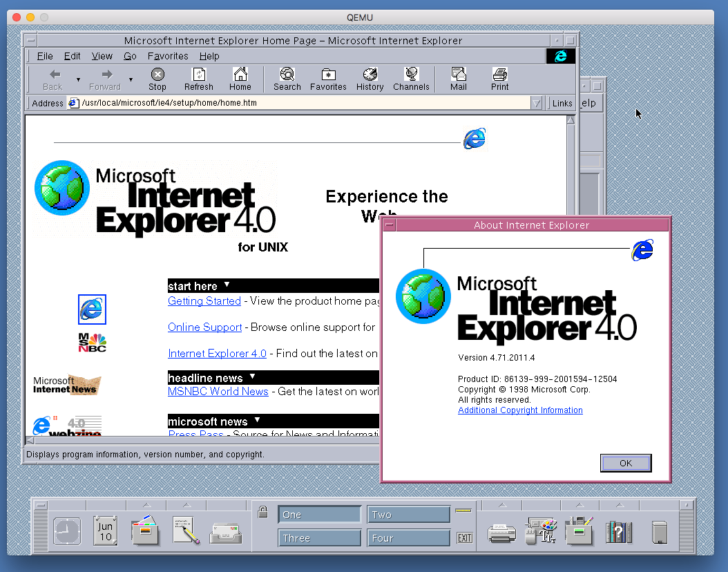728x572 pixels.
Task: Click the horizontal scrollbar left arrow
Action: click(30, 440)
